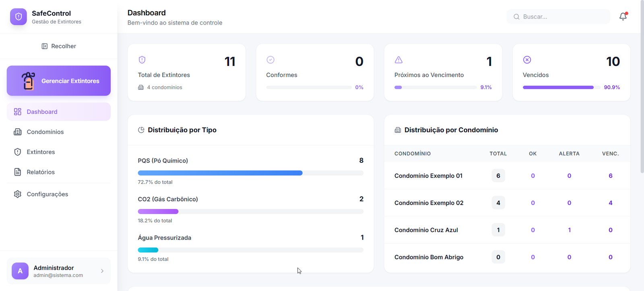The image size is (644, 291).
Task: Click the pie chart icon beside Distribuição por Tipo
Action: point(141,130)
